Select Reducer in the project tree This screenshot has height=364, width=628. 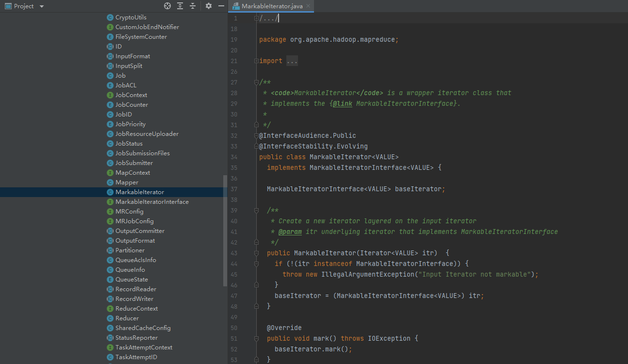[x=127, y=318]
